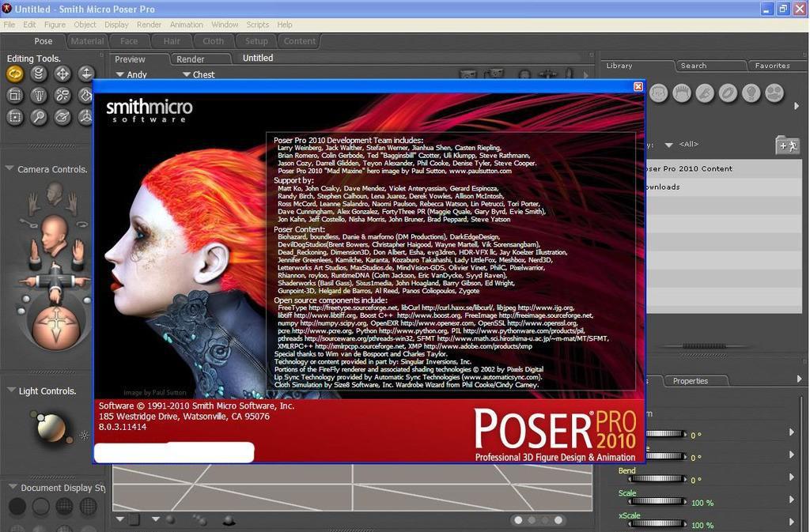Screen dimensions: 810x532
Task: Open the Figure menu
Action: tap(55, 25)
